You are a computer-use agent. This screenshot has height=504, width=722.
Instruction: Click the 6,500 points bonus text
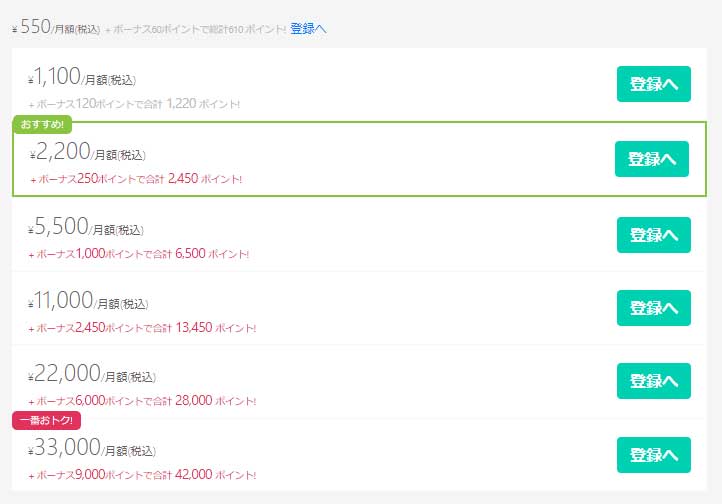(139, 254)
